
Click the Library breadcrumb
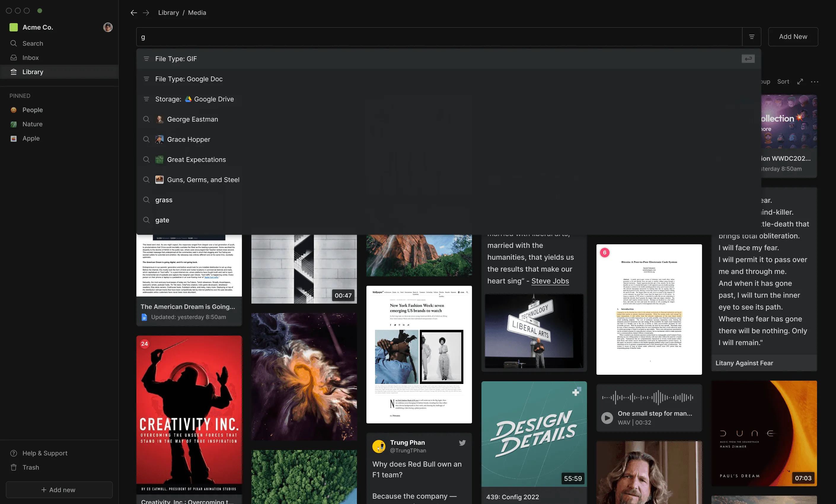(x=169, y=12)
